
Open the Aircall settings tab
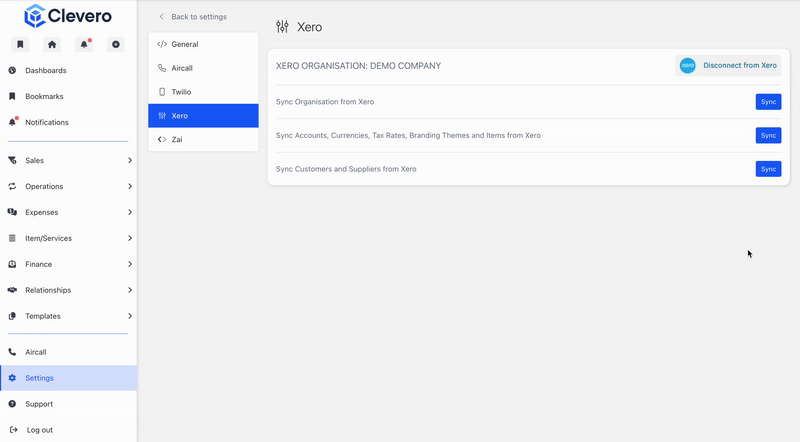(203, 68)
